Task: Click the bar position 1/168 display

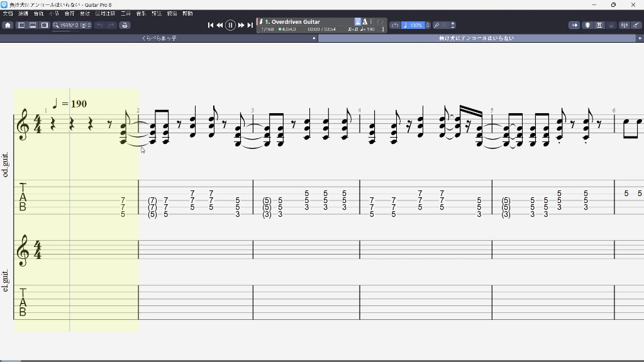Action: 268,30
